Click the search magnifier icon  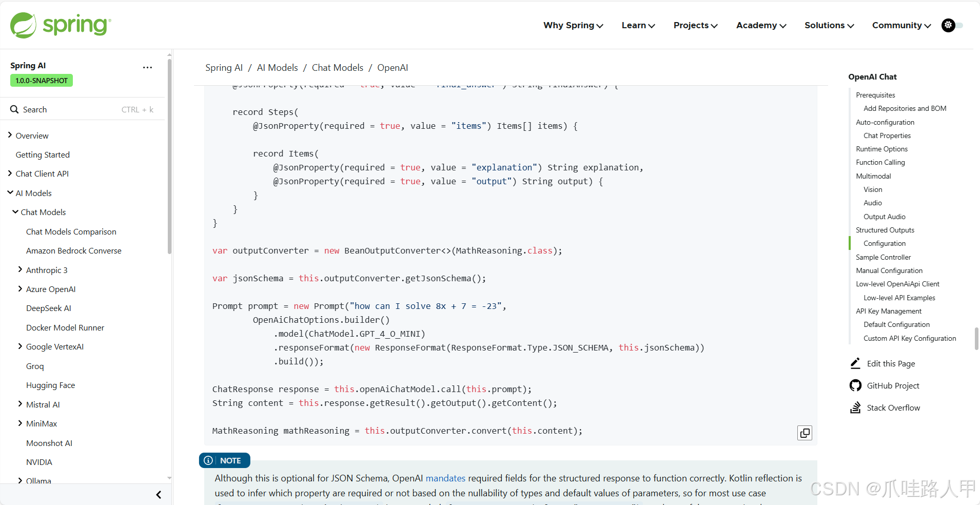[x=14, y=109]
